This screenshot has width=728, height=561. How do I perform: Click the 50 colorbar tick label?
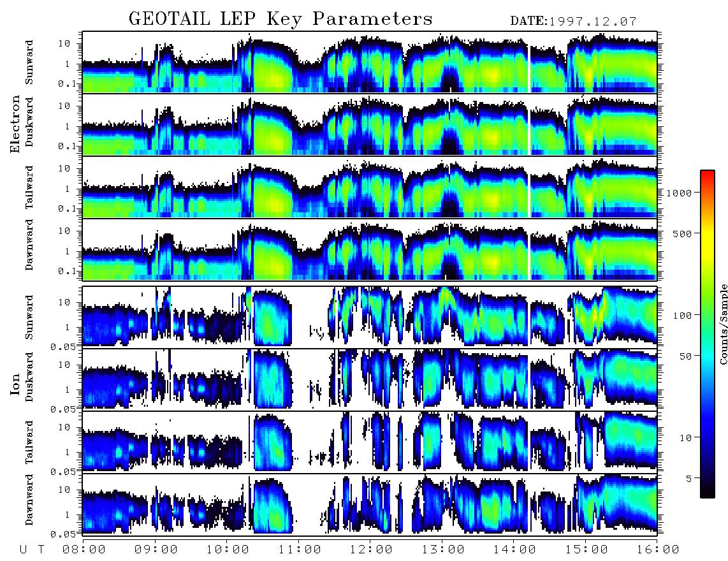click(x=685, y=356)
